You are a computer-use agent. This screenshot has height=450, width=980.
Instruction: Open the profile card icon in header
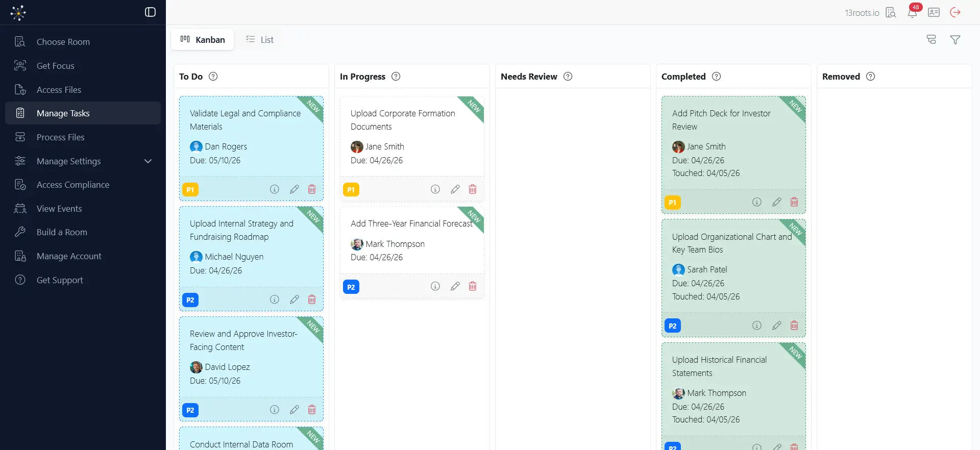(x=934, y=12)
